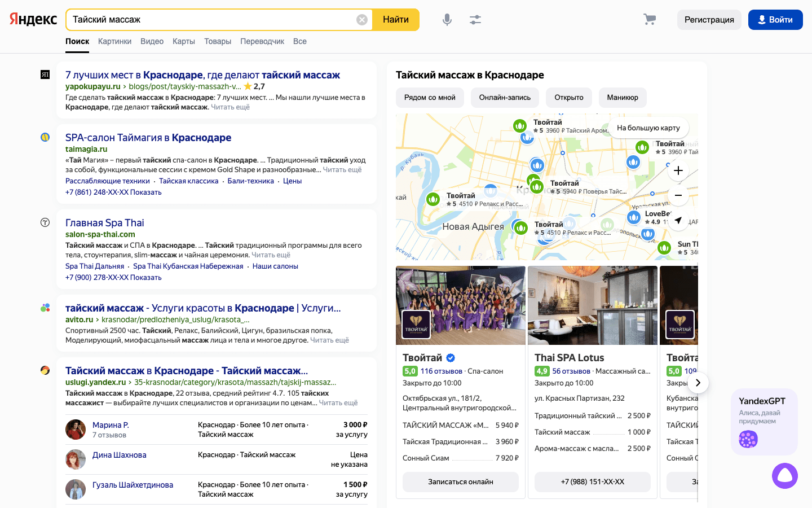Image resolution: width=812 pixels, height=508 pixels.
Task: Enable the "Онлайн-запись" filter
Action: coord(505,98)
